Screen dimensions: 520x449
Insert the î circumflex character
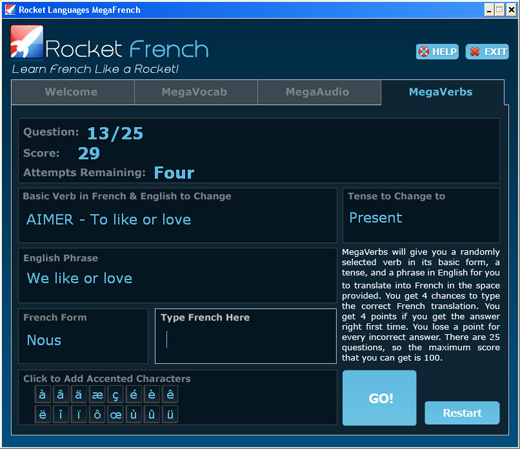61,414
